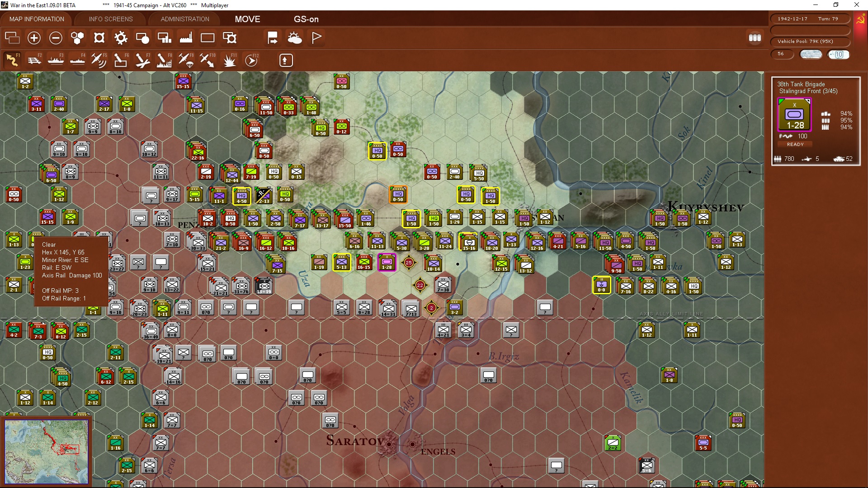868x488 pixels.
Task: Open the MAP INFORMATION tab
Action: pos(37,19)
